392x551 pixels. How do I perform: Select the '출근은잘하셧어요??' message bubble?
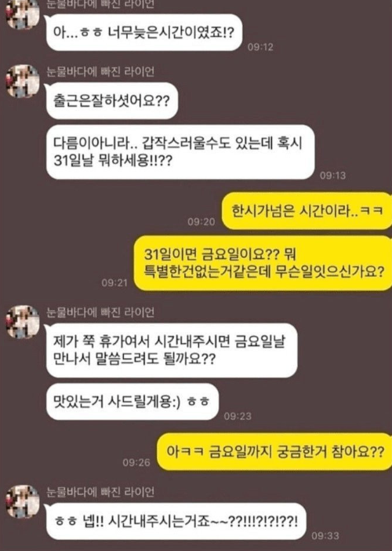[111, 100]
